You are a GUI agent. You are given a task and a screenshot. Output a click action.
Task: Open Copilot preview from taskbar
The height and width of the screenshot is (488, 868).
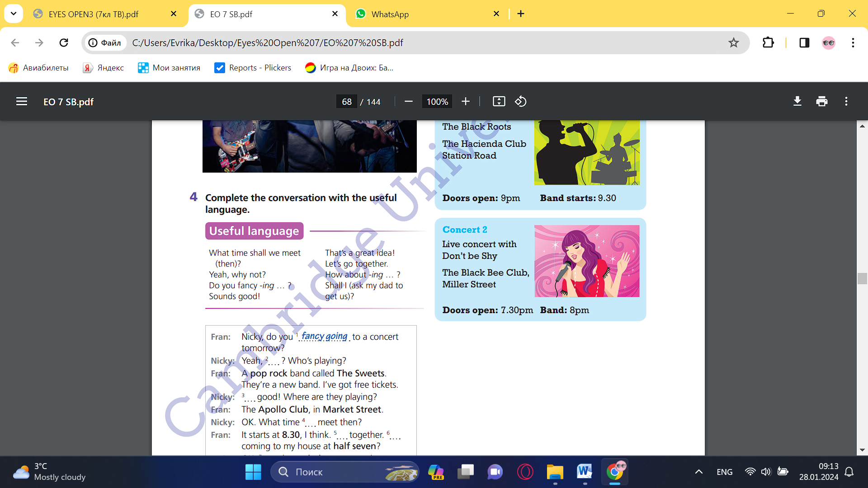436,472
